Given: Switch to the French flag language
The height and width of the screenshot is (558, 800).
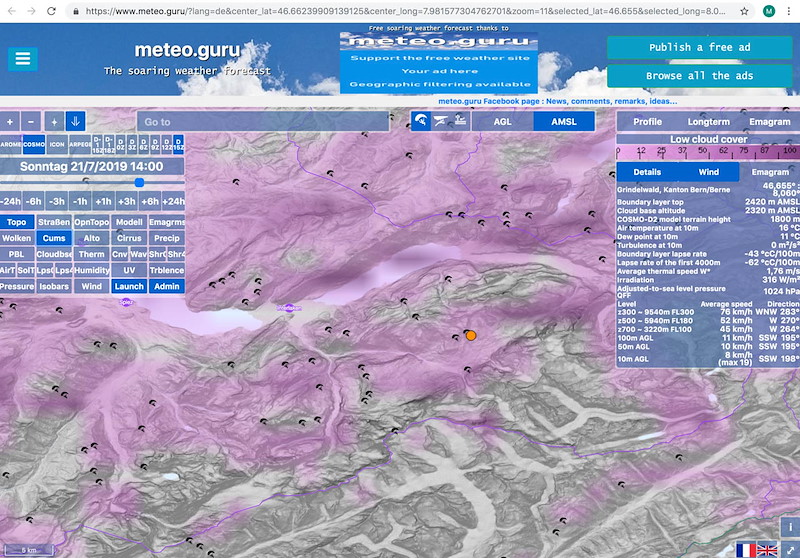Looking at the screenshot, I should (x=746, y=549).
